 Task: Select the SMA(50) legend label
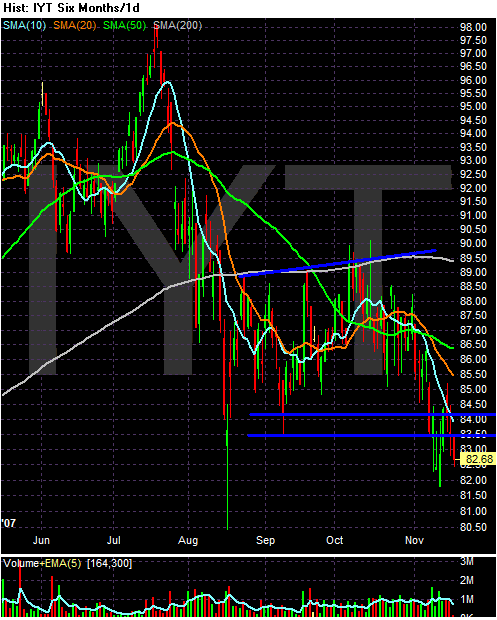pyautogui.click(x=125, y=26)
